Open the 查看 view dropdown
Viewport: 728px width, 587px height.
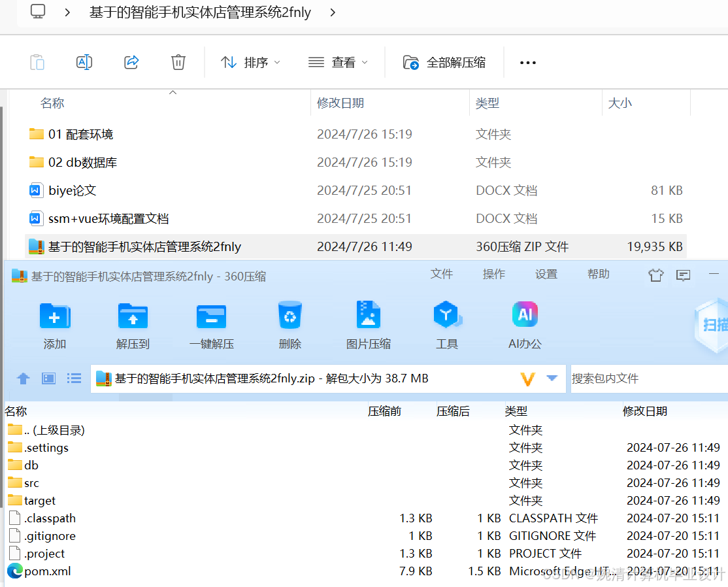pyautogui.click(x=338, y=62)
